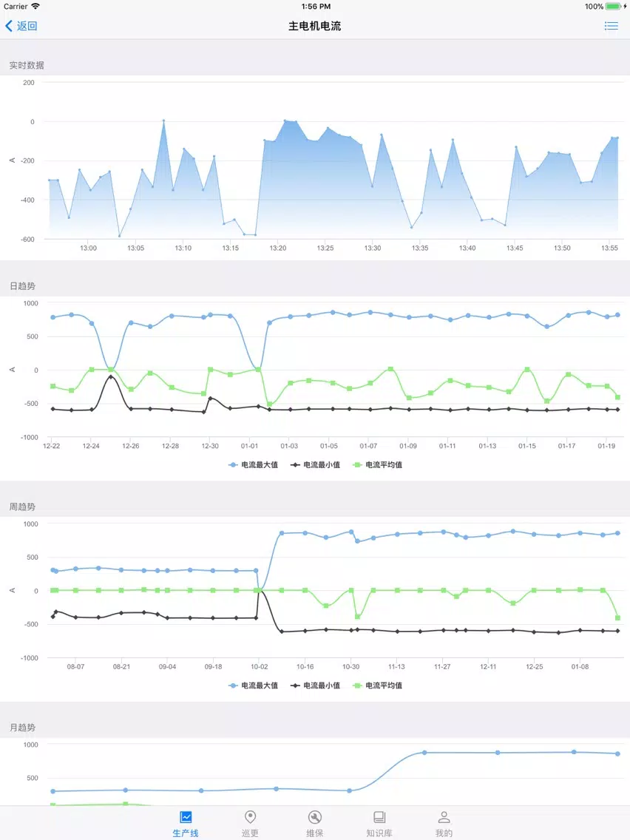Tap the 主电机电流 page title
Screen dimensions: 630x840
315,26
